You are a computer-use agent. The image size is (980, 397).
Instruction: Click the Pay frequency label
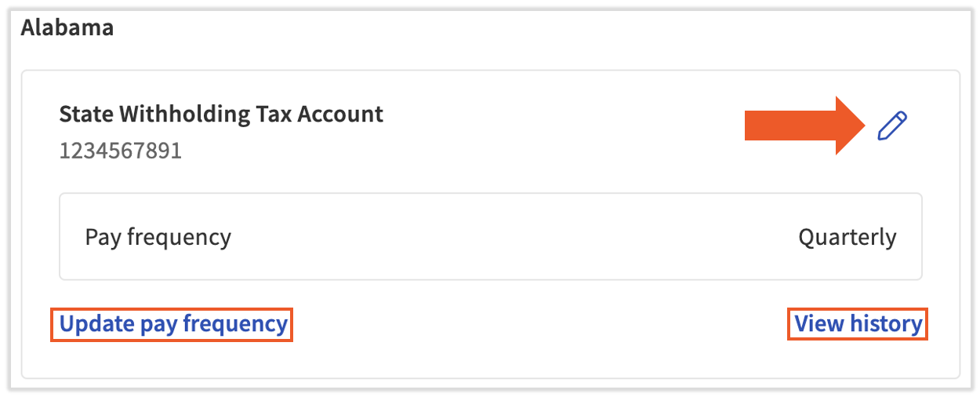coord(158,237)
